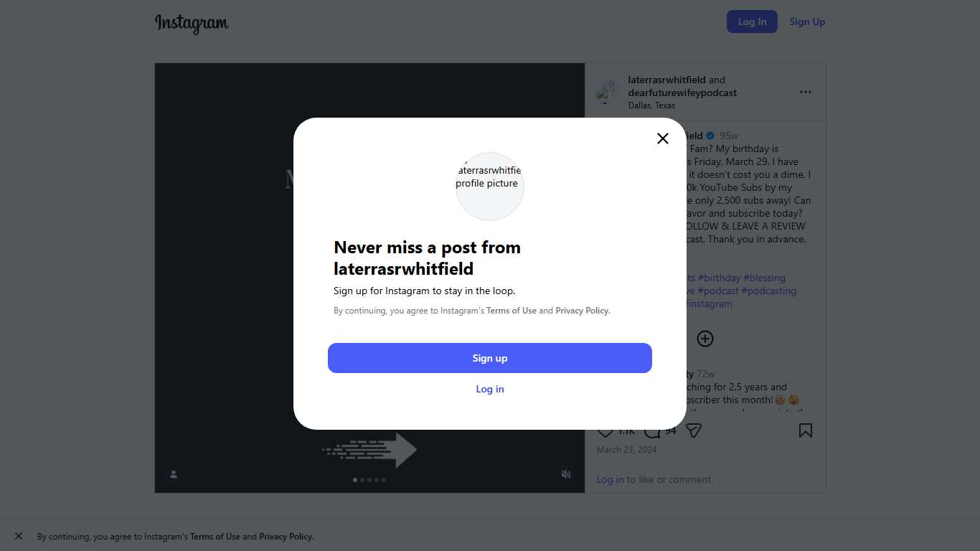The height and width of the screenshot is (551, 980).
Task: Close the sign-up popup dialog
Action: (663, 138)
